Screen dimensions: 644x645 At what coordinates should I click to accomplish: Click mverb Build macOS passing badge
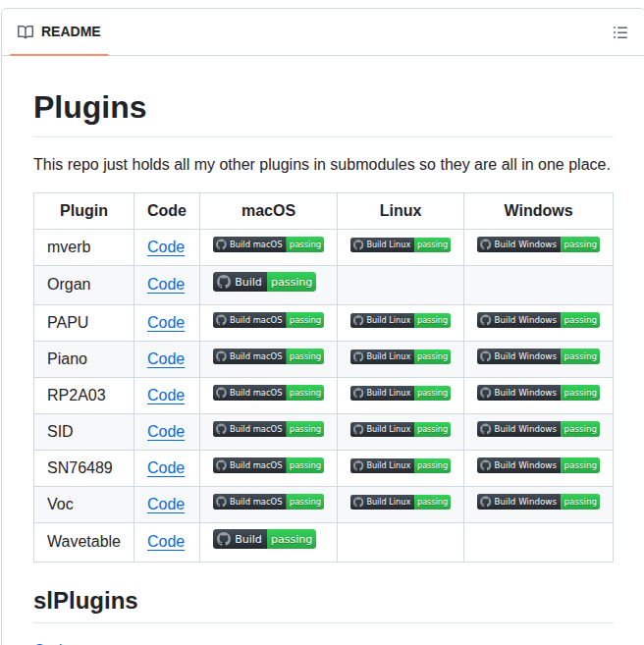(x=269, y=244)
